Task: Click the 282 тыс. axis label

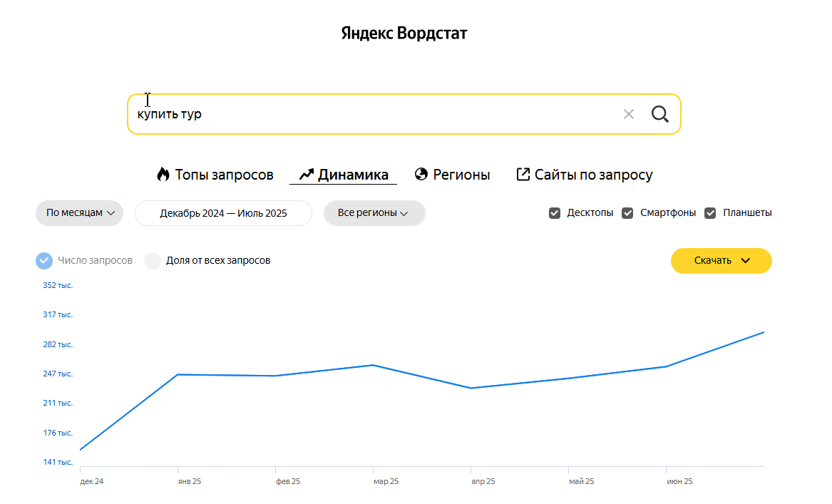Action: pos(58,345)
